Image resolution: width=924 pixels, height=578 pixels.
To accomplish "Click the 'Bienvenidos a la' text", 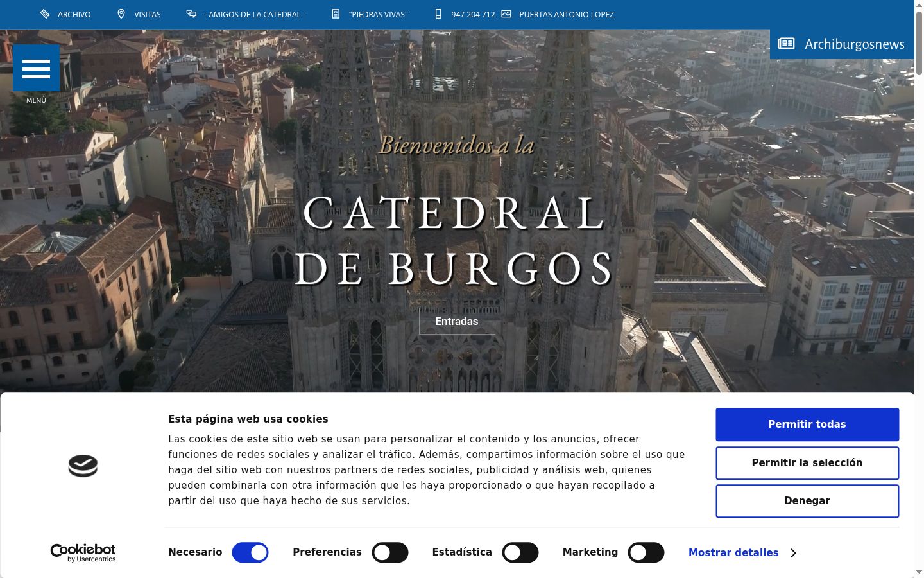I will point(457,144).
